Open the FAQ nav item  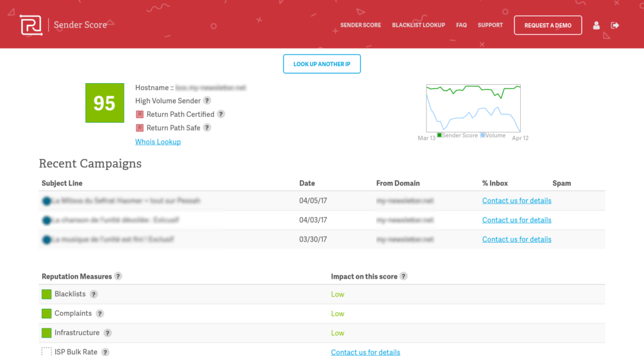(461, 25)
